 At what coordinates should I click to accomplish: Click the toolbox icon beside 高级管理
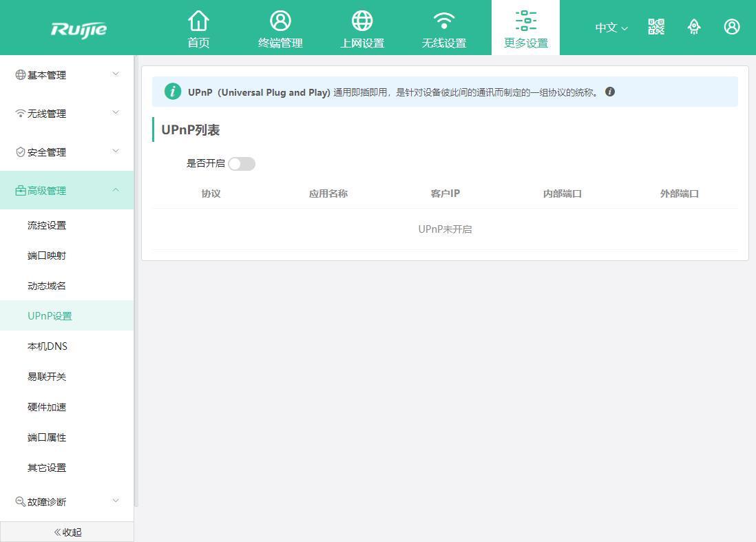point(20,191)
